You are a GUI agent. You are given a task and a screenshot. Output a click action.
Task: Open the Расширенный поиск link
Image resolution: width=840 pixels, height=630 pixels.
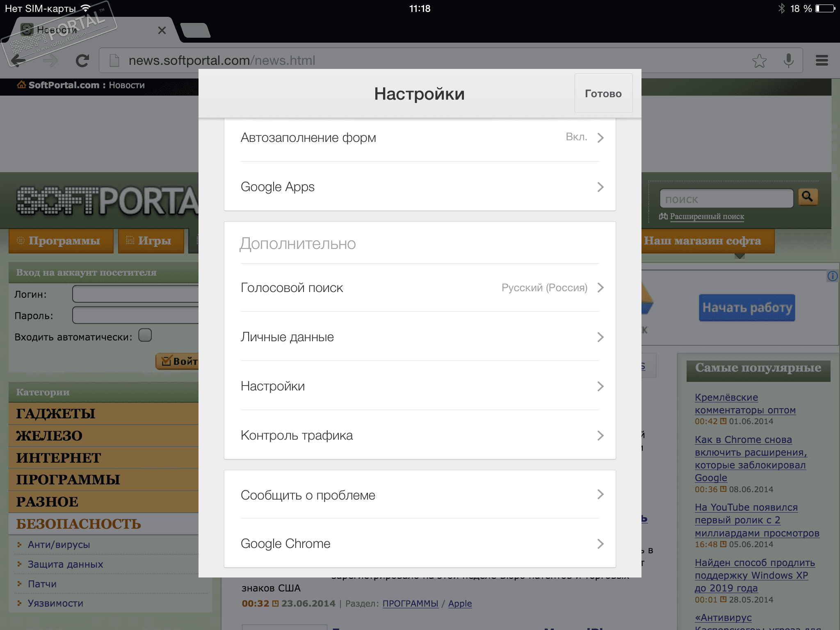(706, 217)
